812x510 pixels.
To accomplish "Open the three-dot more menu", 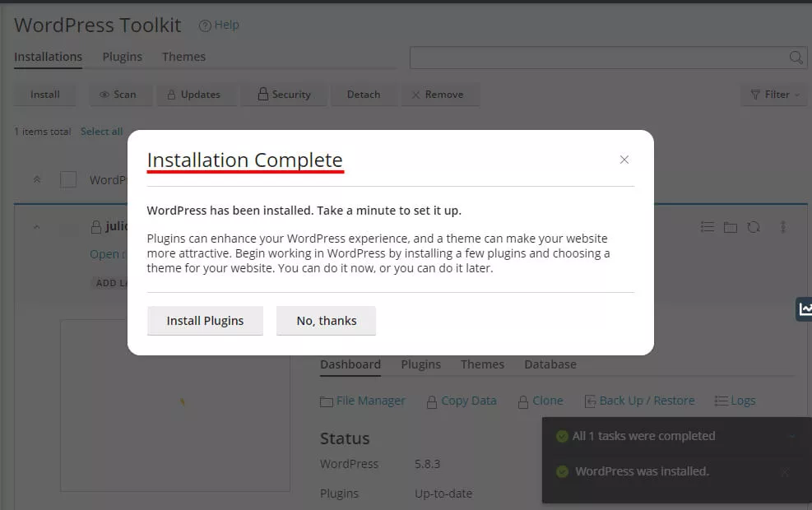I will tap(783, 227).
